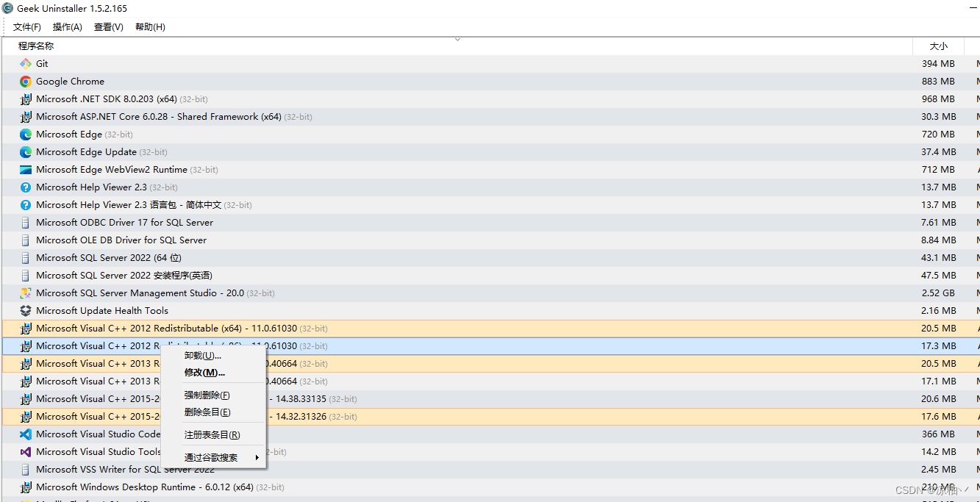This screenshot has width=980, height=502.
Task: Click the 14.2 MB size cell
Action: tap(939, 452)
